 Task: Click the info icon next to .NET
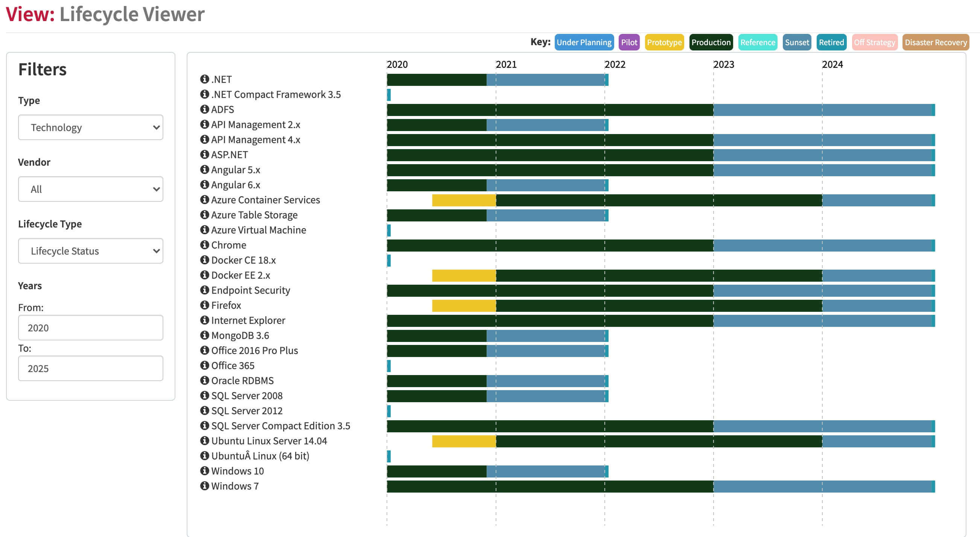pyautogui.click(x=205, y=79)
